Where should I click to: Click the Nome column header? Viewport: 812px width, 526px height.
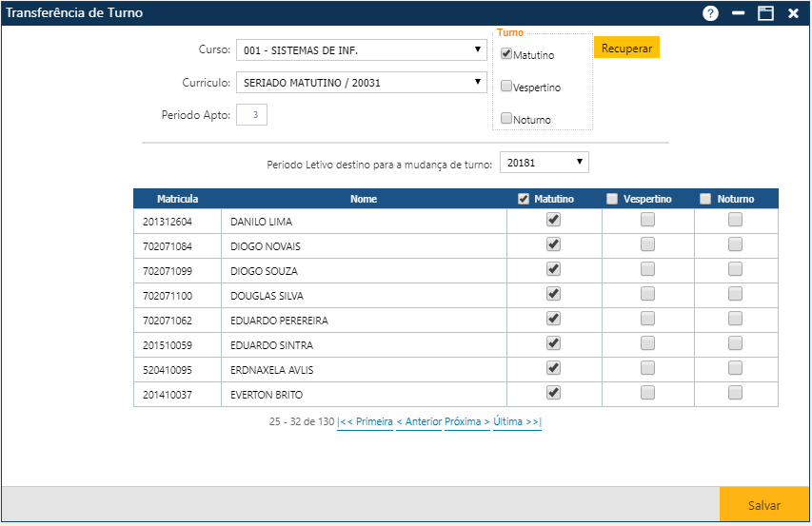coord(364,199)
